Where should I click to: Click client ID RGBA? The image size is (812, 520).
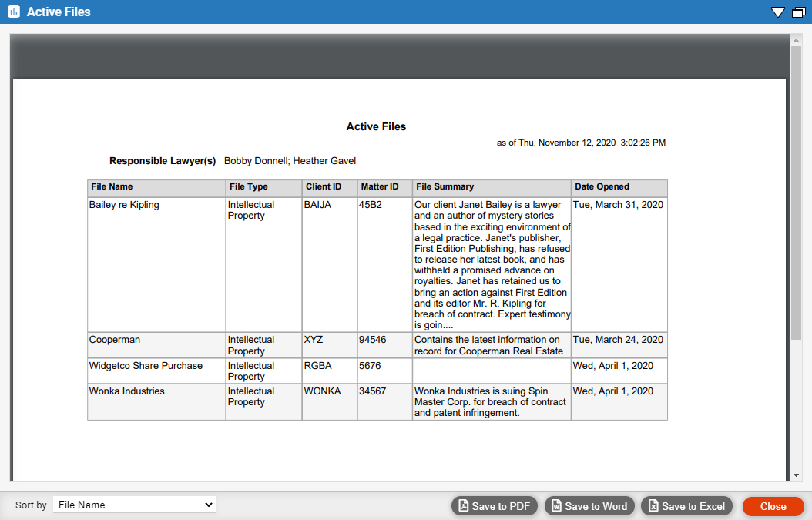[x=317, y=366]
